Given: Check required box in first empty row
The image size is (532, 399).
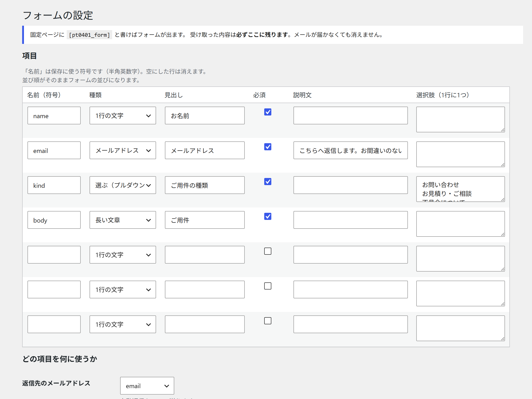Looking at the screenshot, I should click(x=268, y=251).
